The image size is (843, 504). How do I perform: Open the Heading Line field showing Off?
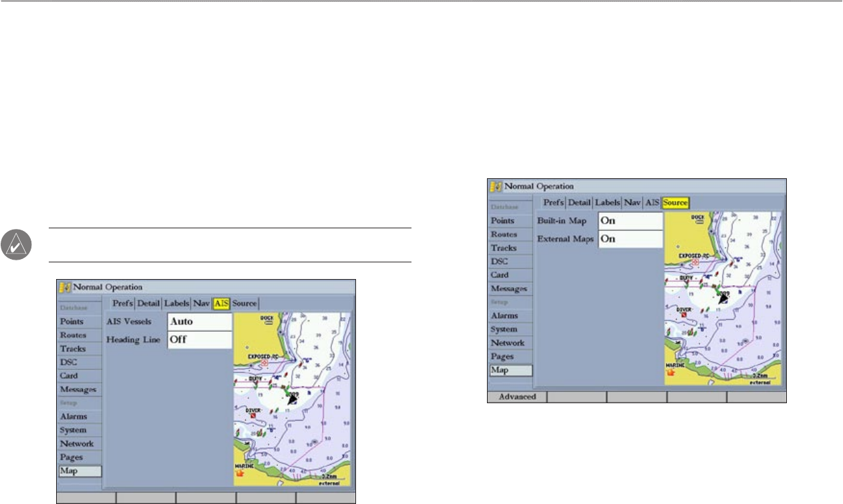pyautogui.click(x=200, y=340)
